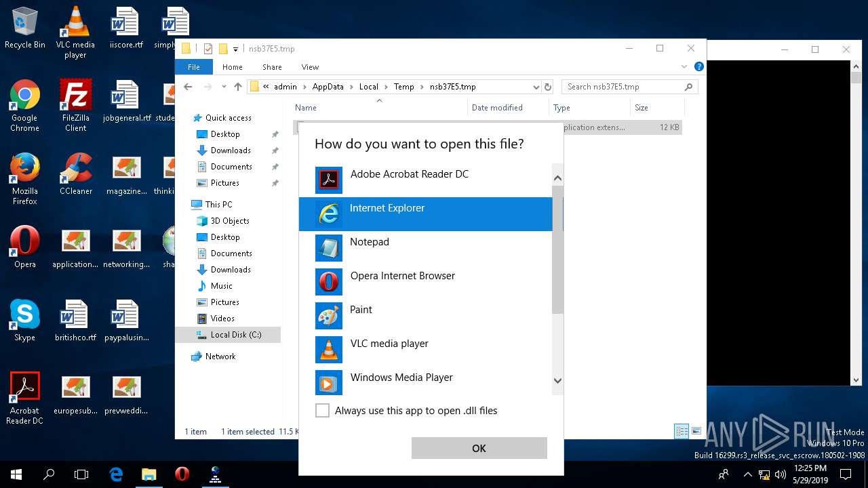This screenshot has height=488, width=868.
Task: Open Skype desktop shortcut
Action: [24, 321]
